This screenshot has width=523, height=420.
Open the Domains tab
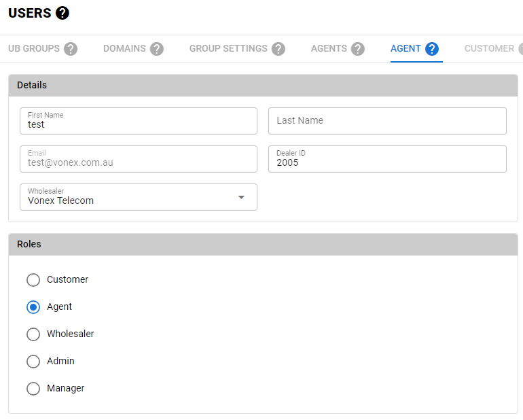coord(124,49)
